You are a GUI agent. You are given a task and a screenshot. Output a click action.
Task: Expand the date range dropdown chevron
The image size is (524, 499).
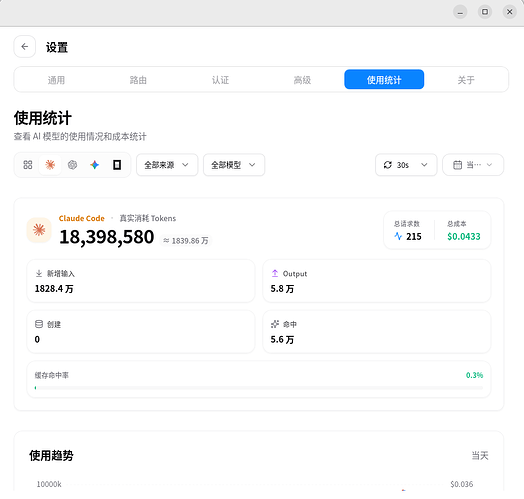click(489, 165)
